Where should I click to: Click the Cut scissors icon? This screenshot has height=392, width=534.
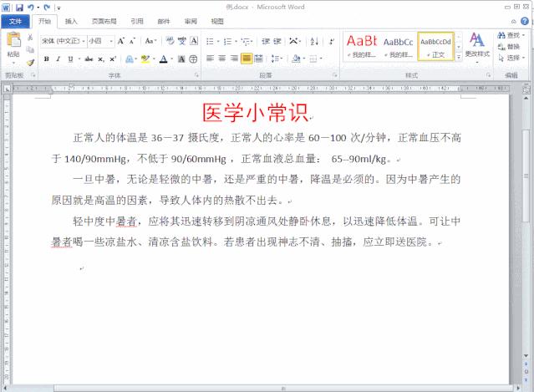coord(30,38)
